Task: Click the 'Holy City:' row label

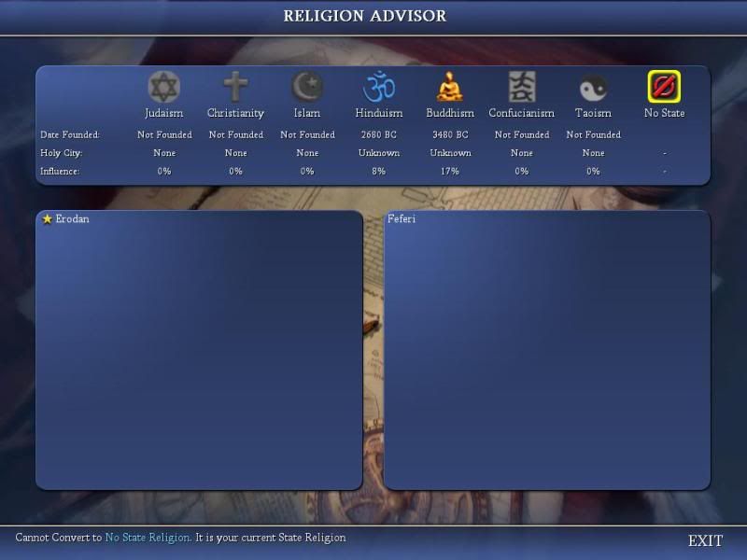Action: click(x=60, y=153)
